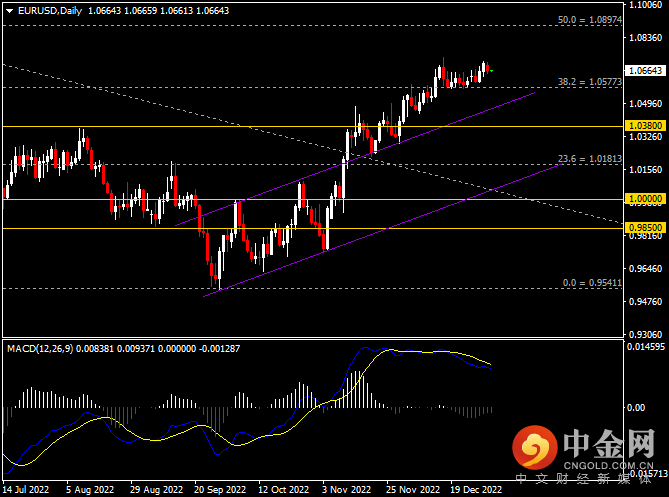Open the CNGOLD.COM.CN watermark link
The width and height of the screenshot is (669, 497).
pyautogui.click(x=611, y=466)
